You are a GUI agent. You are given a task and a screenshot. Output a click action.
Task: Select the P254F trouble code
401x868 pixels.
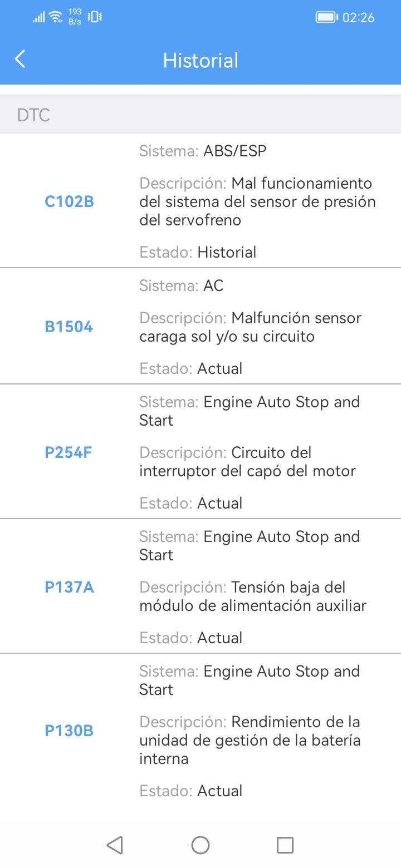click(69, 452)
